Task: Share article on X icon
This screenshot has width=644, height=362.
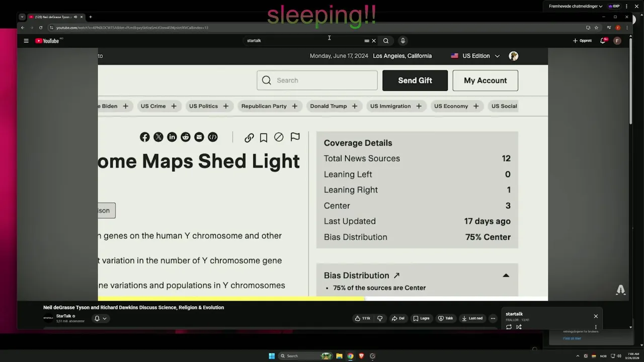Action: [158, 137]
